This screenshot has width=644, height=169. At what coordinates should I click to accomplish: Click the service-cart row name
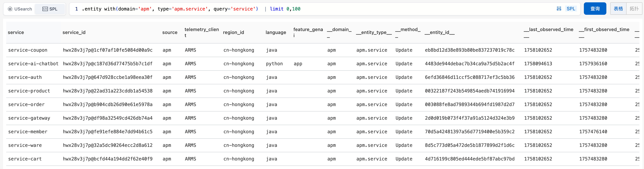click(x=25, y=159)
